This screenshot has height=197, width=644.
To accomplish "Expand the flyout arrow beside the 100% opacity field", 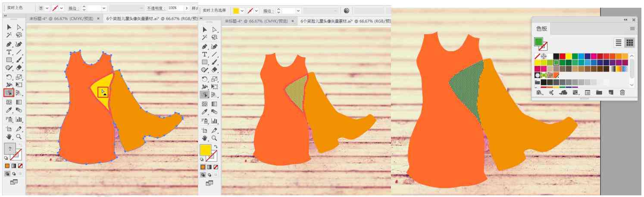I will pyautogui.click(x=187, y=8).
